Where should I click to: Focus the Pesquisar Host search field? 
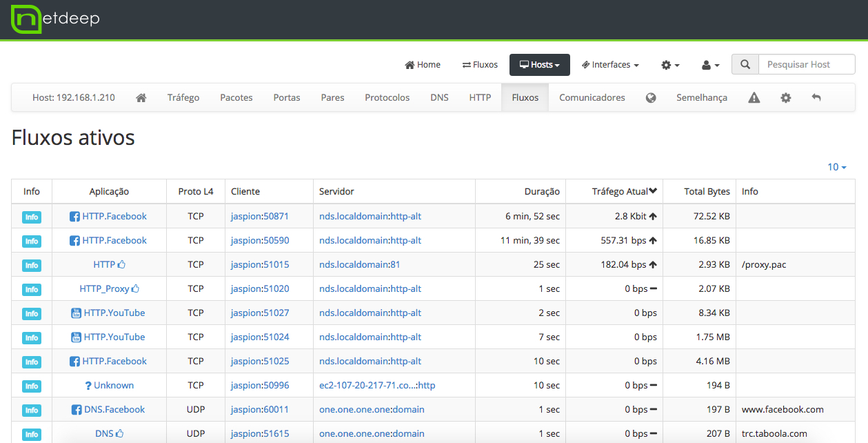tap(806, 65)
